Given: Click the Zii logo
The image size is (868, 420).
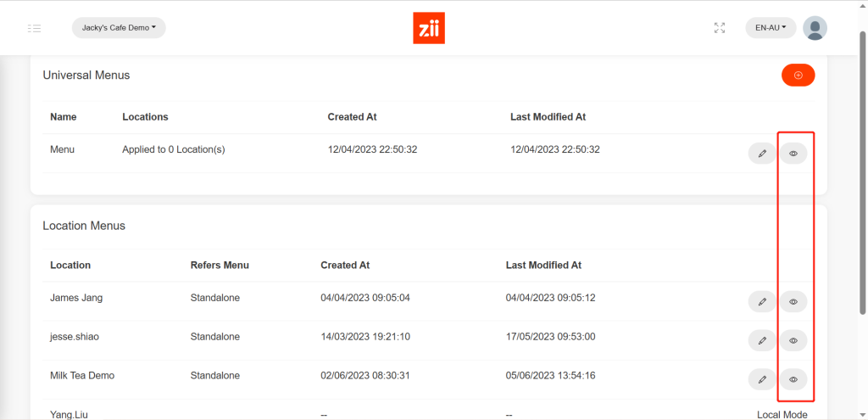Looking at the screenshot, I should click(x=429, y=28).
